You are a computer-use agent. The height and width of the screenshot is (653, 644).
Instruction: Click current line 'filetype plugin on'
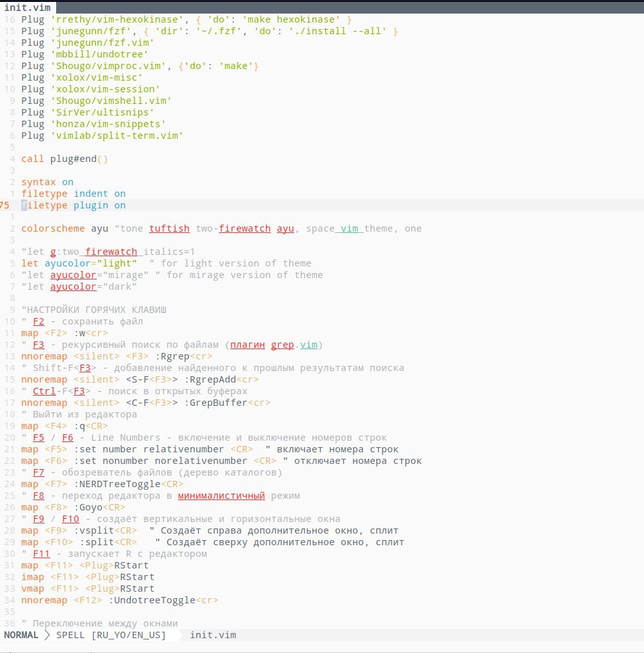coord(74,206)
